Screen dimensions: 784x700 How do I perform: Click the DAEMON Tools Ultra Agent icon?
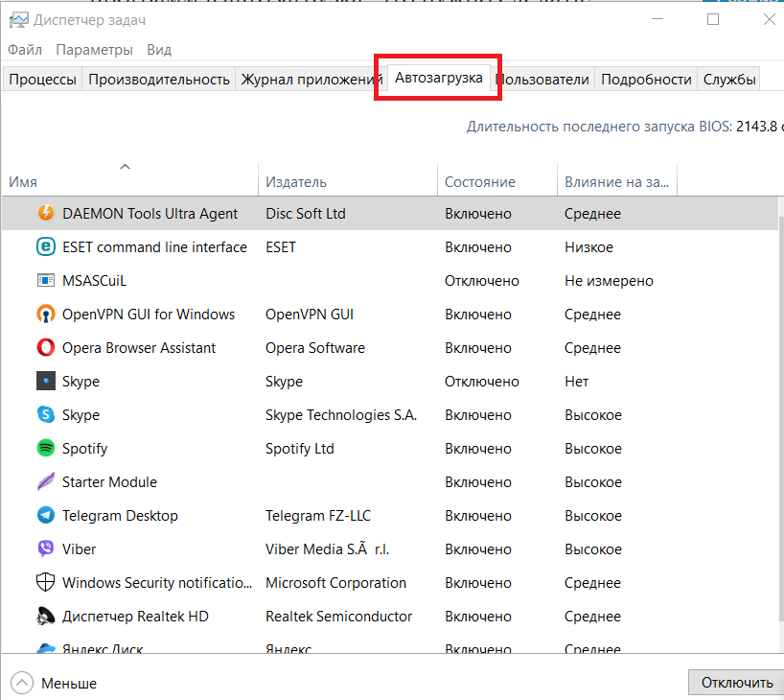pos(45,214)
